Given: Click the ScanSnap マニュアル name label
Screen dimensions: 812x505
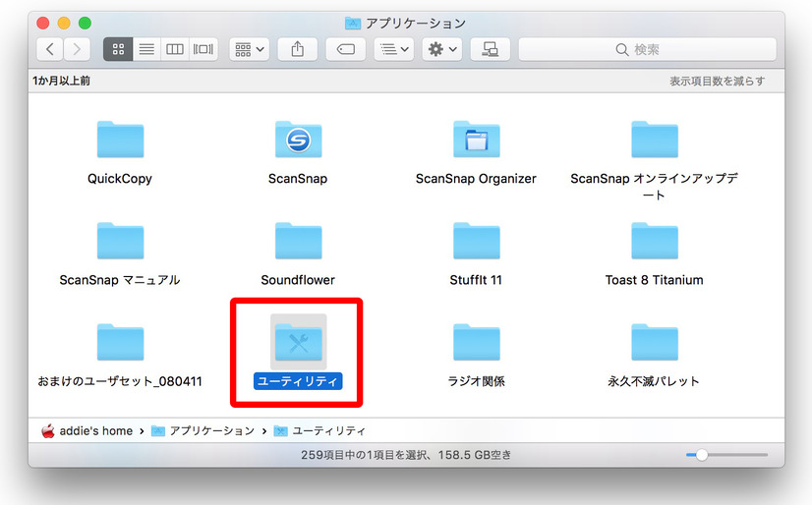Looking at the screenshot, I should coord(120,280).
